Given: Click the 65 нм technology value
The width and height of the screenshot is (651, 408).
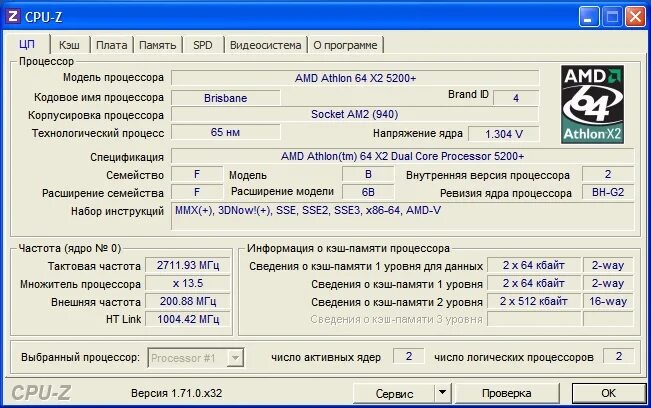Looking at the screenshot, I should click(x=225, y=132).
